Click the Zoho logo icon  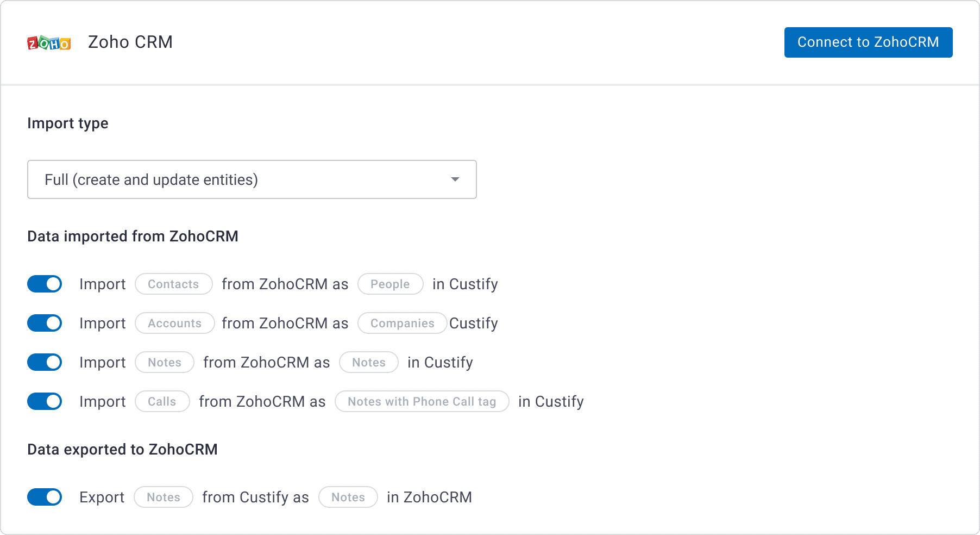tap(49, 42)
